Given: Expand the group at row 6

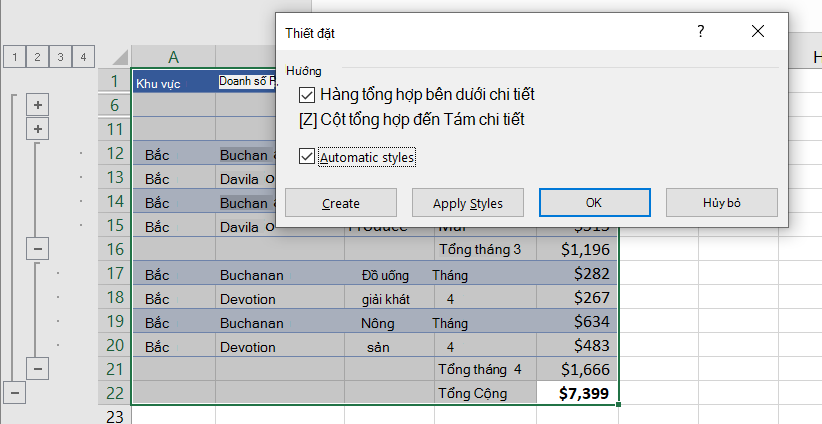Looking at the screenshot, I should click(x=38, y=105).
